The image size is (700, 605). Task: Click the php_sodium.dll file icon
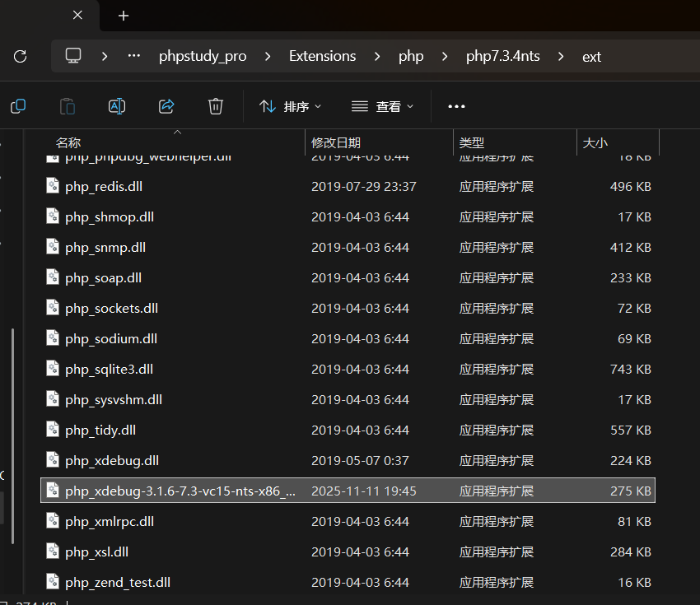tap(53, 337)
